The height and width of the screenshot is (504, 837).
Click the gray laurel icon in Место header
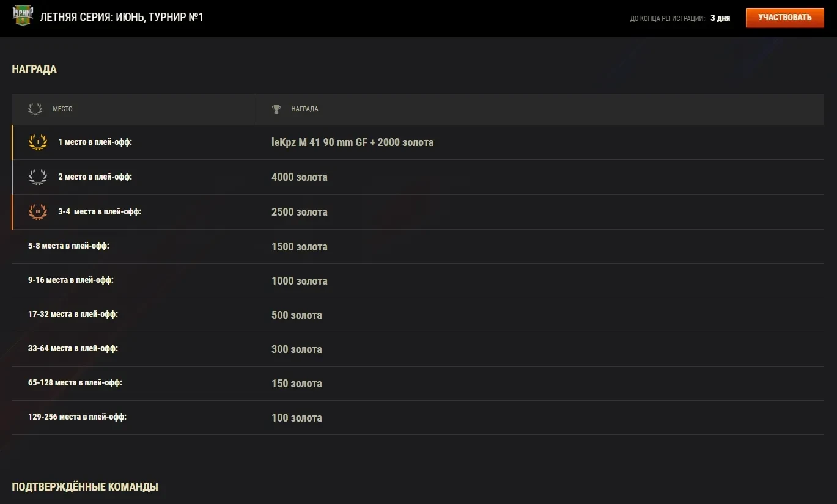(x=35, y=109)
